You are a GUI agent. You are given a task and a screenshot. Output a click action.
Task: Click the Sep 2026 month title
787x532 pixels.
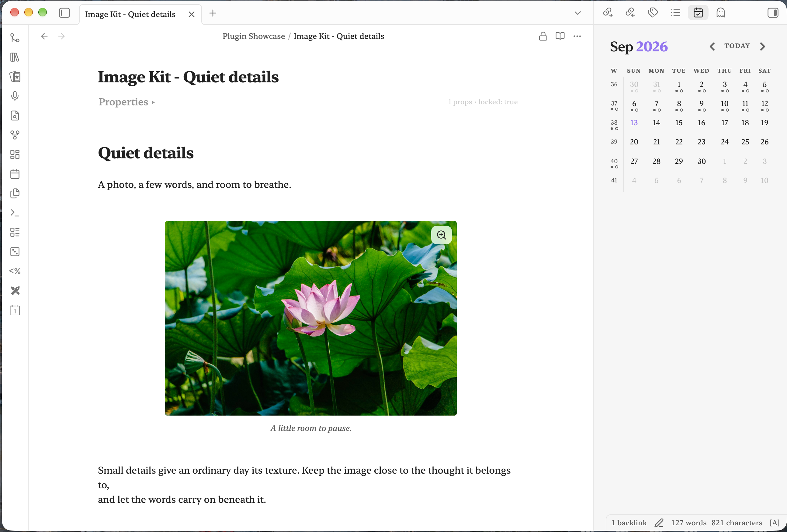[x=639, y=47]
